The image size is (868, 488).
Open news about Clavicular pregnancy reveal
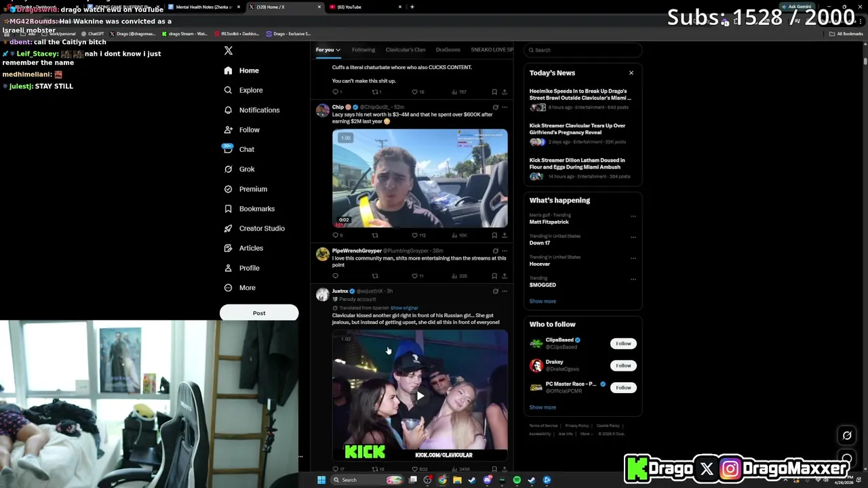pos(581,134)
